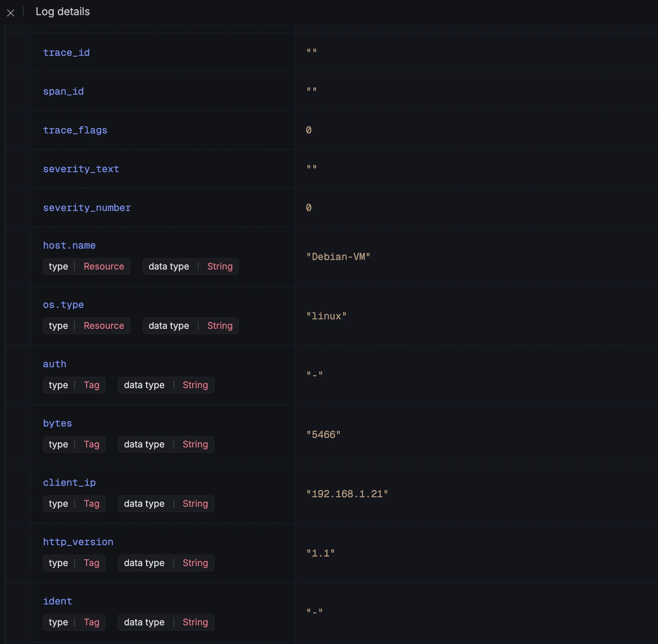Close the Log details panel

[x=11, y=13]
